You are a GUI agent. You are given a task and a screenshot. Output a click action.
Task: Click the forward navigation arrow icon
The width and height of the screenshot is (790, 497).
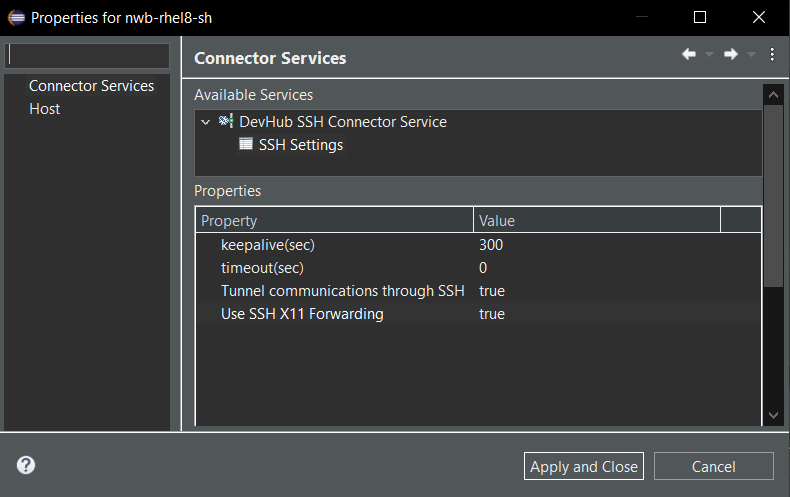coord(730,55)
